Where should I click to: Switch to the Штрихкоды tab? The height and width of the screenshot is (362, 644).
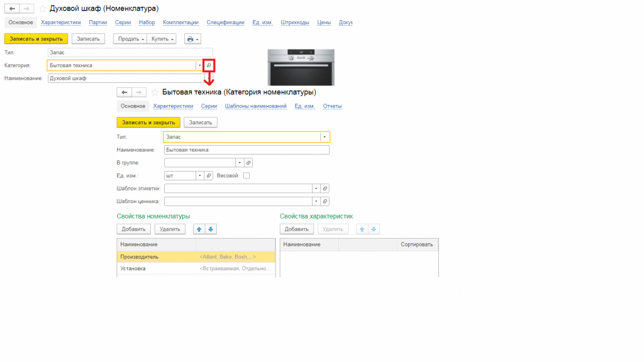[295, 23]
